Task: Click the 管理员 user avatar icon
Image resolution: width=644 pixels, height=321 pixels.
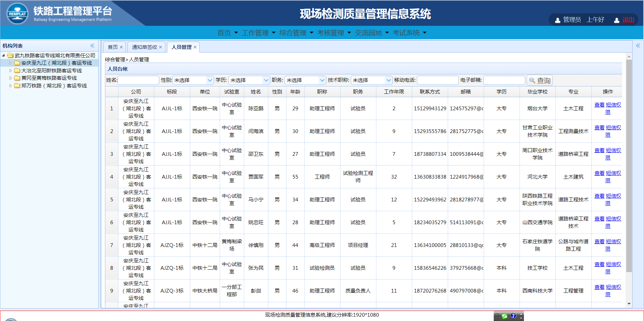Action: (557, 20)
